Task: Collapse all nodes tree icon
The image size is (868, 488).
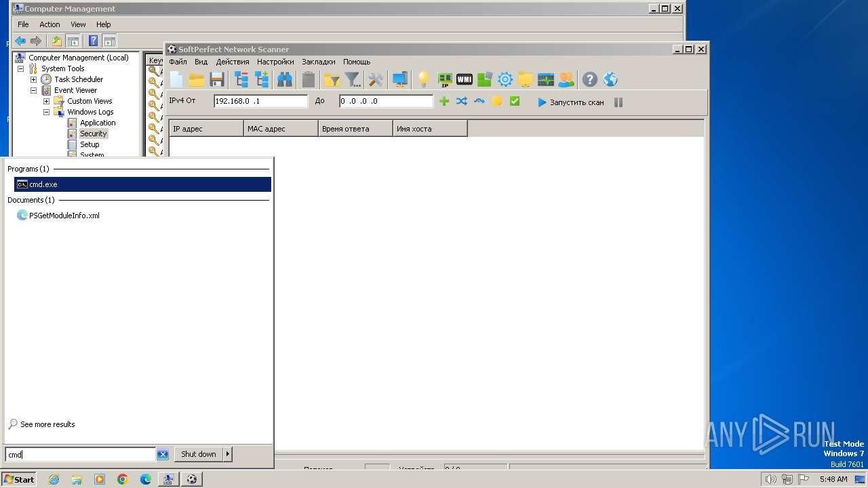Action: [241, 80]
